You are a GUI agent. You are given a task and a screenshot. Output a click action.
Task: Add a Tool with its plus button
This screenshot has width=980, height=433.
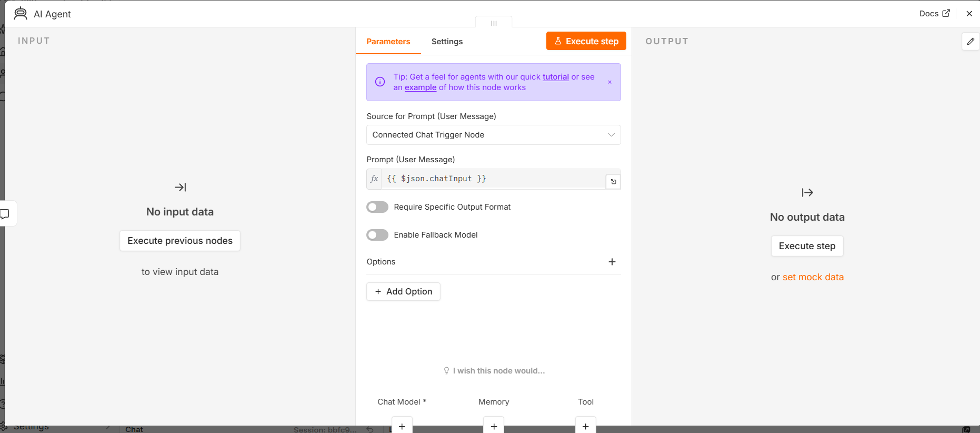pos(586,426)
